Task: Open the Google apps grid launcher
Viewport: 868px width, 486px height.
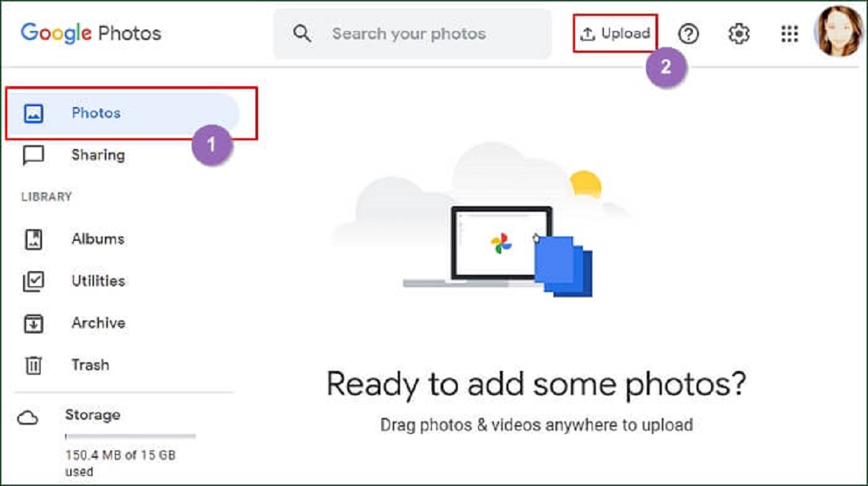Action: click(x=788, y=33)
